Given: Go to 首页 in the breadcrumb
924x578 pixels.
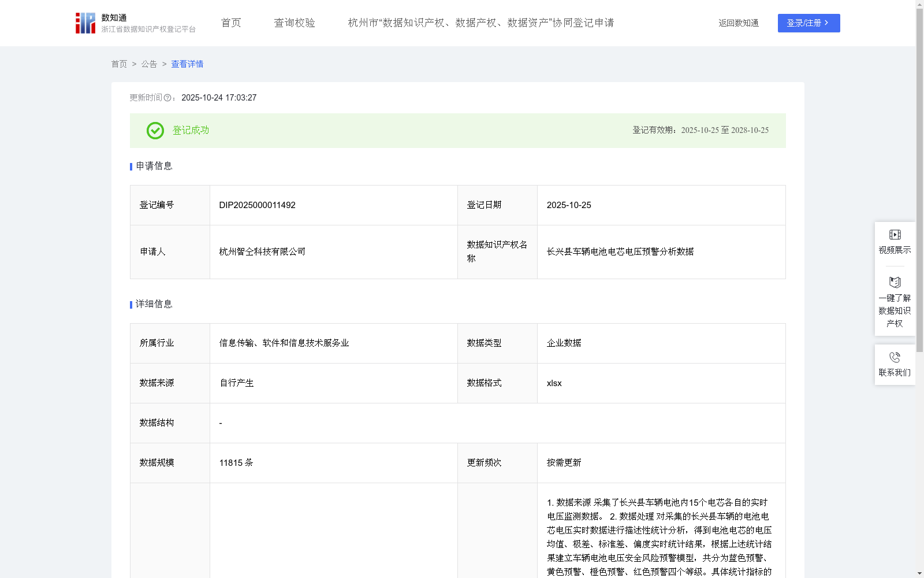Looking at the screenshot, I should click(x=119, y=64).
